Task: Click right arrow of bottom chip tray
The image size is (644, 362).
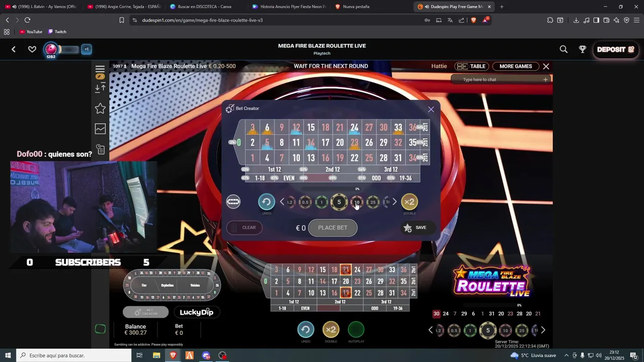Action: (542, 330)
